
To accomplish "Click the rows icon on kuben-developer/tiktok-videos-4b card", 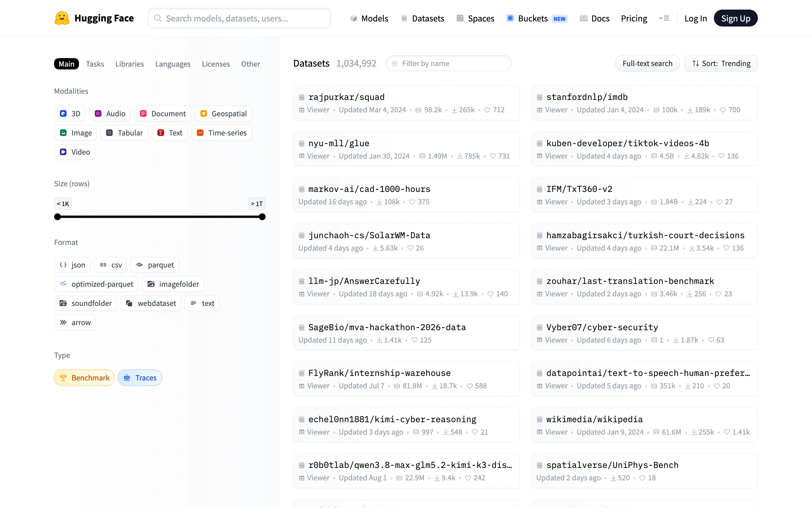I will [654, 156].
